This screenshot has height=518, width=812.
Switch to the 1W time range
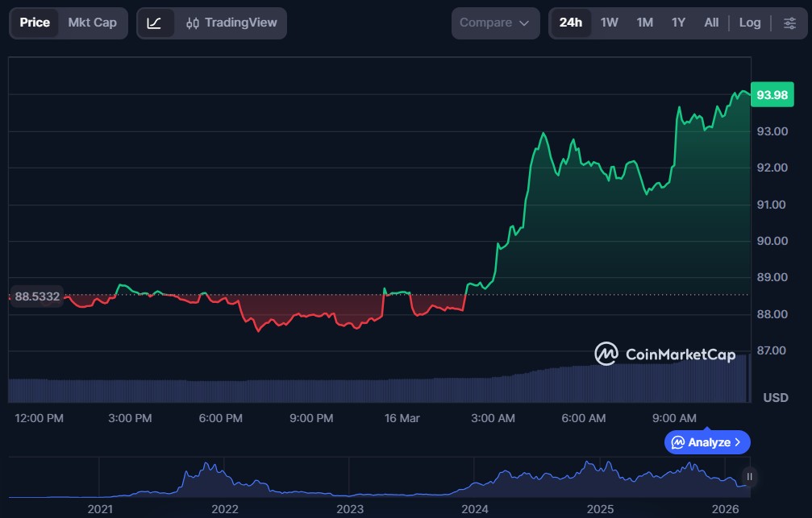[609, 23]
